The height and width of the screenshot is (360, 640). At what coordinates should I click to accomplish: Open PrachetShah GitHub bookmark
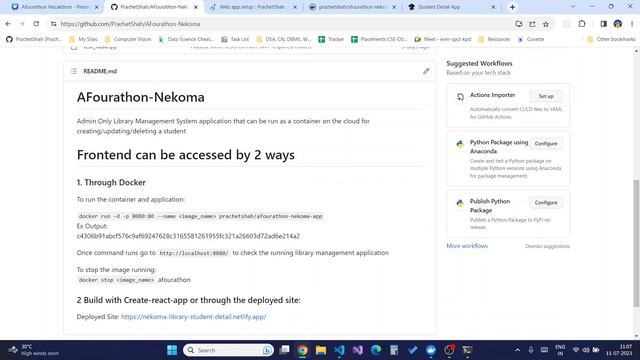pos(34,39)
